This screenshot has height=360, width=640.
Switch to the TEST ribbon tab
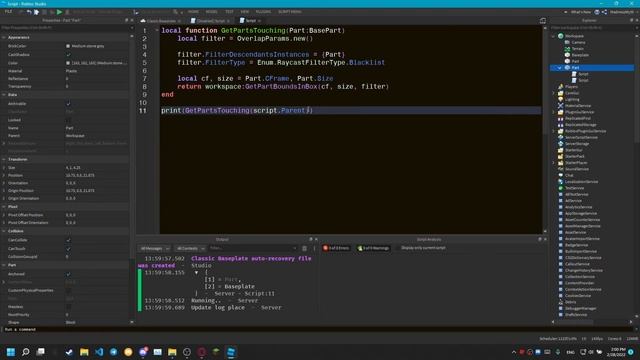[229, 12]
